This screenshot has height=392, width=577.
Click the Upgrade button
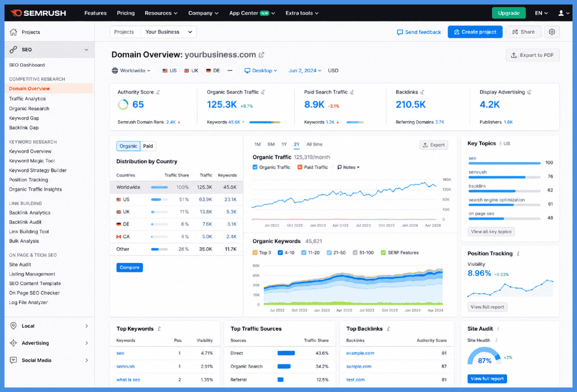click(x=509, y=13)
